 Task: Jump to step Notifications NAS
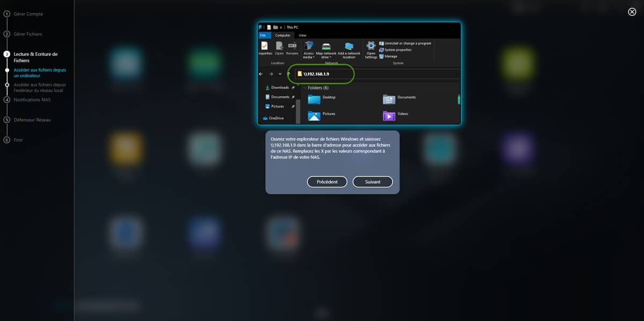(32, 100)
